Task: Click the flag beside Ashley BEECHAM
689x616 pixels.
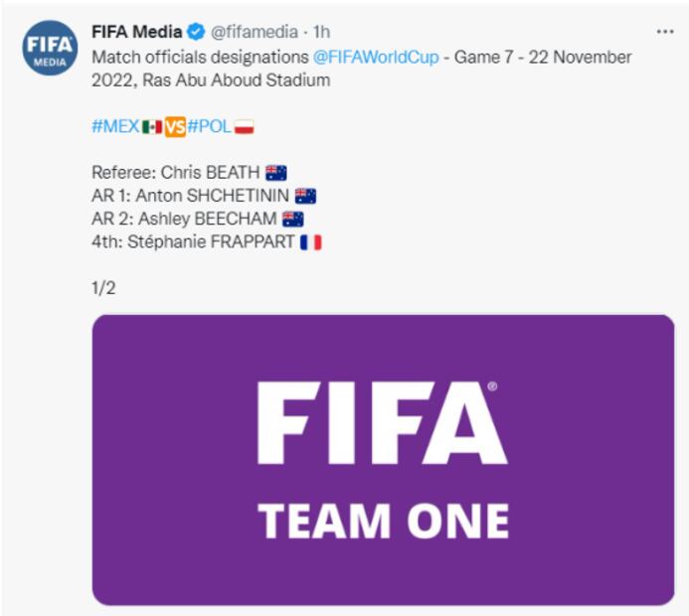Action: pyautogui.click(x=293, y=220)
